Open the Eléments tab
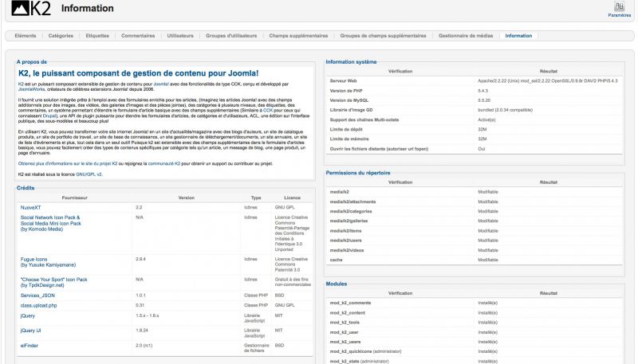The height and width of the screenshot is (364, 638). (26, 36)
